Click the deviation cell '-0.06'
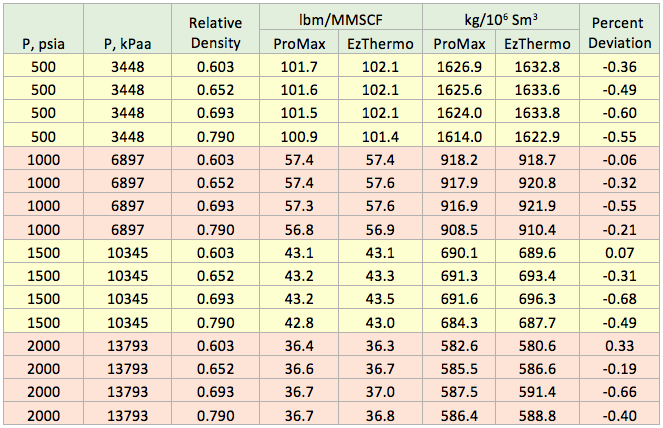Image resolution: width=663 pixels, height=428 pixels. (x=619, y=159)
